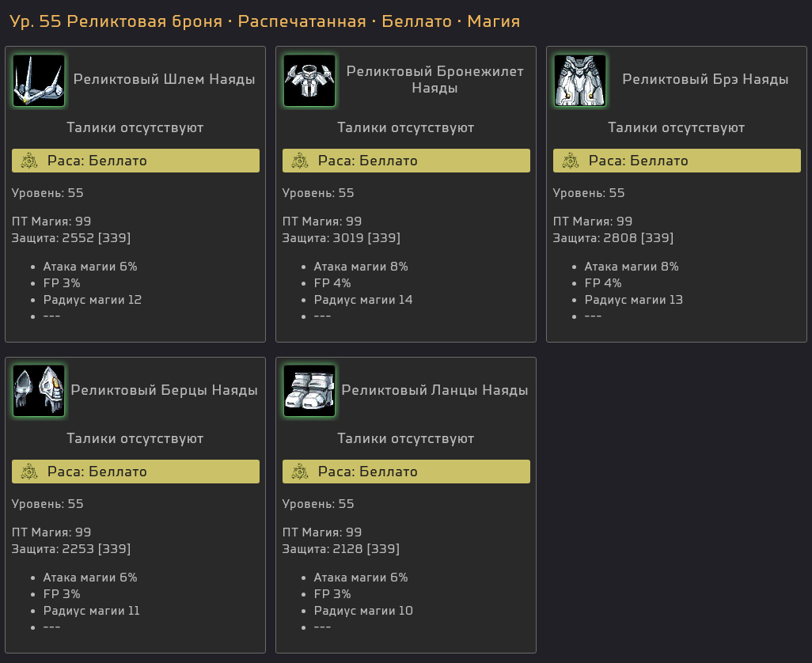Click 'Атака магии 6%' in Шлем card

point(90,267)
